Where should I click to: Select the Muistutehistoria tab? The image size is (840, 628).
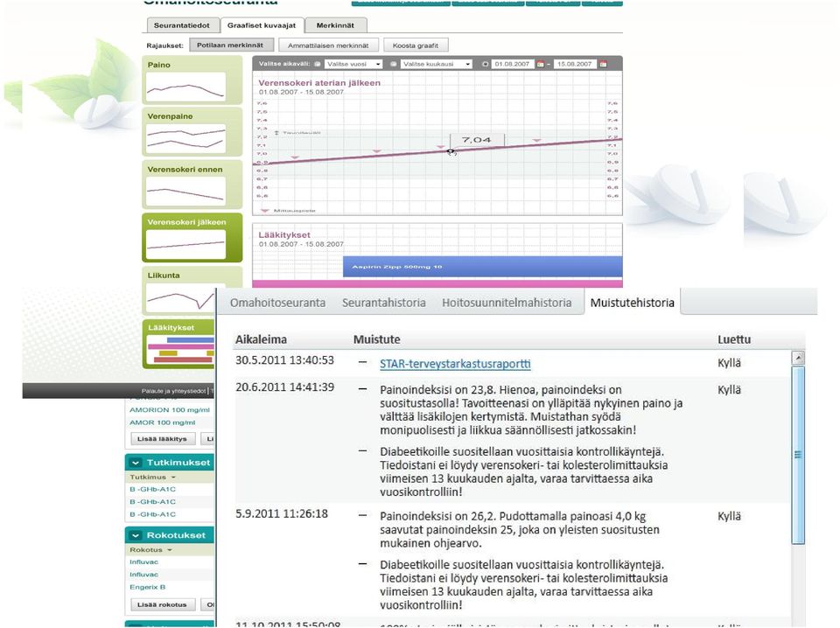point(632,303)
